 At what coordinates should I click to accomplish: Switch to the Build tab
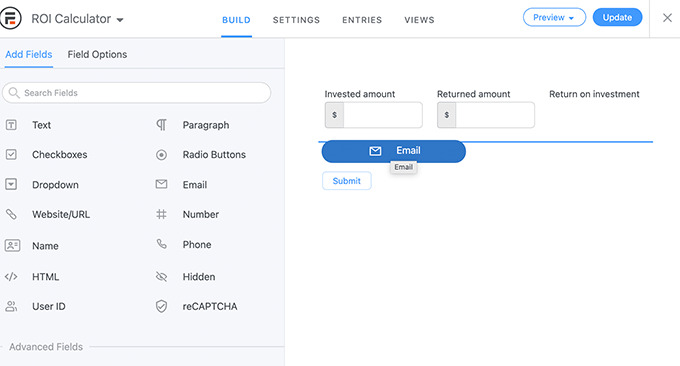coord(236,20)
